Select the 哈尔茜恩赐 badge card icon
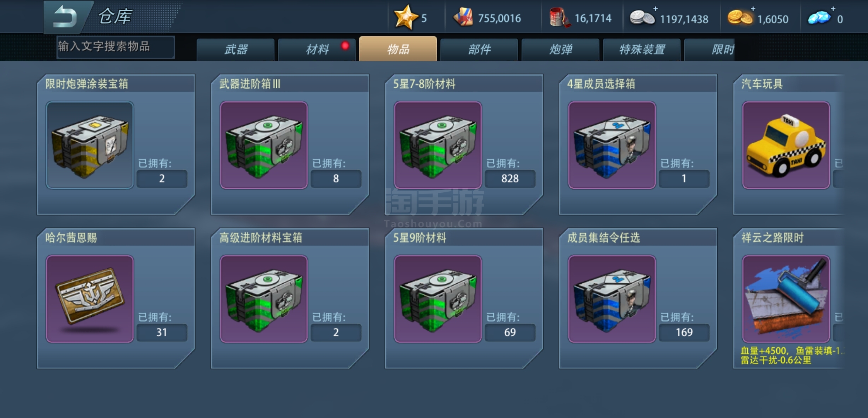Screen dimensions: 868x418 (x=90, y=299)
